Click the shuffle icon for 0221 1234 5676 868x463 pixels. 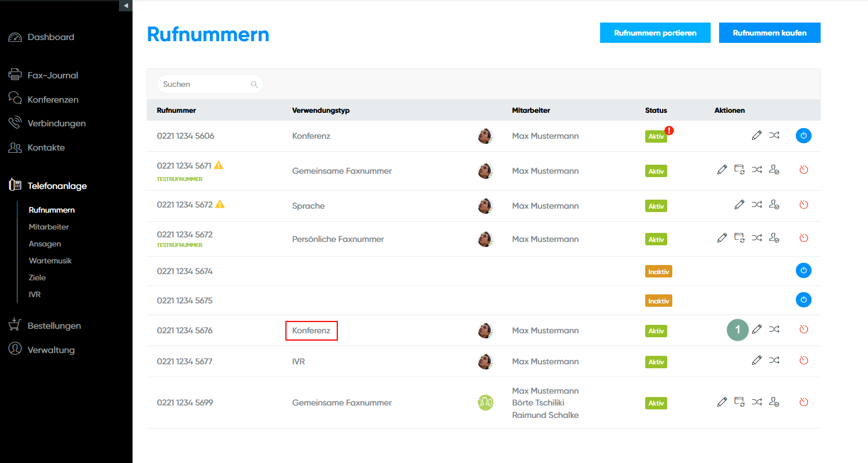tap(774, 329)
